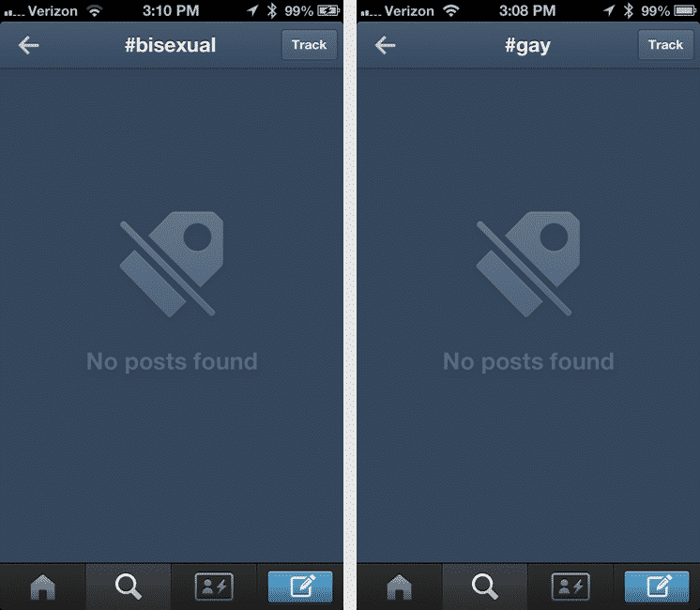Click the #bisexual tag title

[170, 45]
